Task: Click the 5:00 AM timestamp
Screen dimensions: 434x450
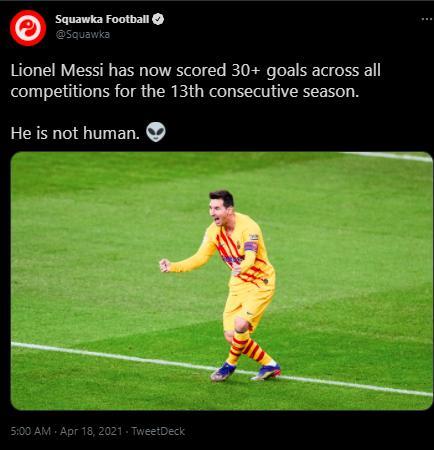Action: pyautogui.click(x=31, y=431)
